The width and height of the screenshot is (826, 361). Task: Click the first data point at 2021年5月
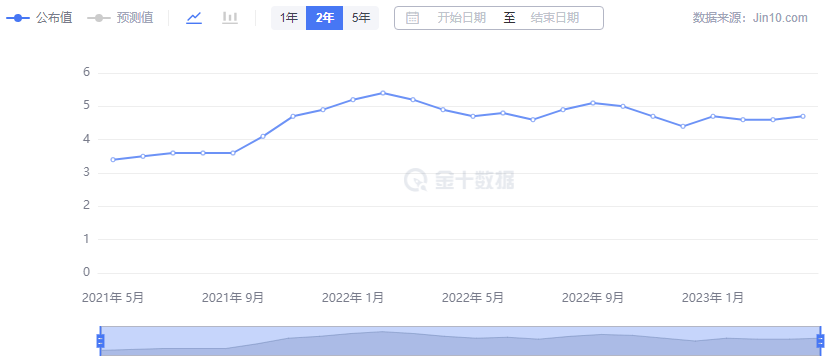(x=113, y=159)
